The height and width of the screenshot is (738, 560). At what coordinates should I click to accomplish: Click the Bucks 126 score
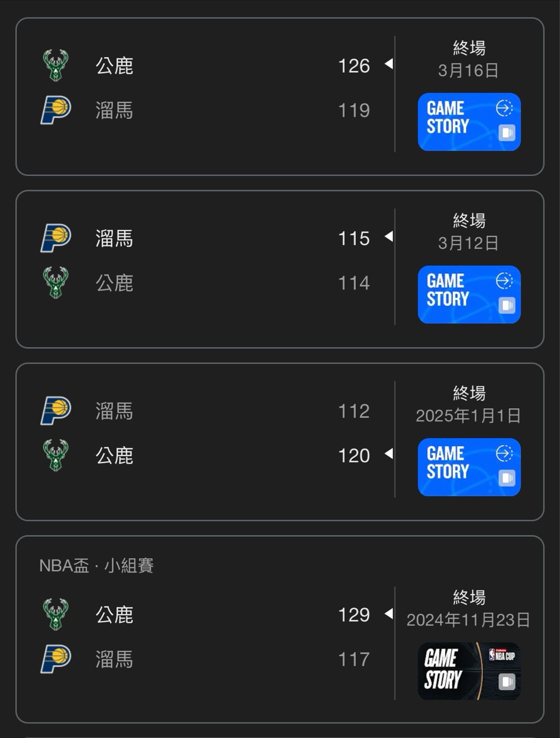(x=354, y=66)
